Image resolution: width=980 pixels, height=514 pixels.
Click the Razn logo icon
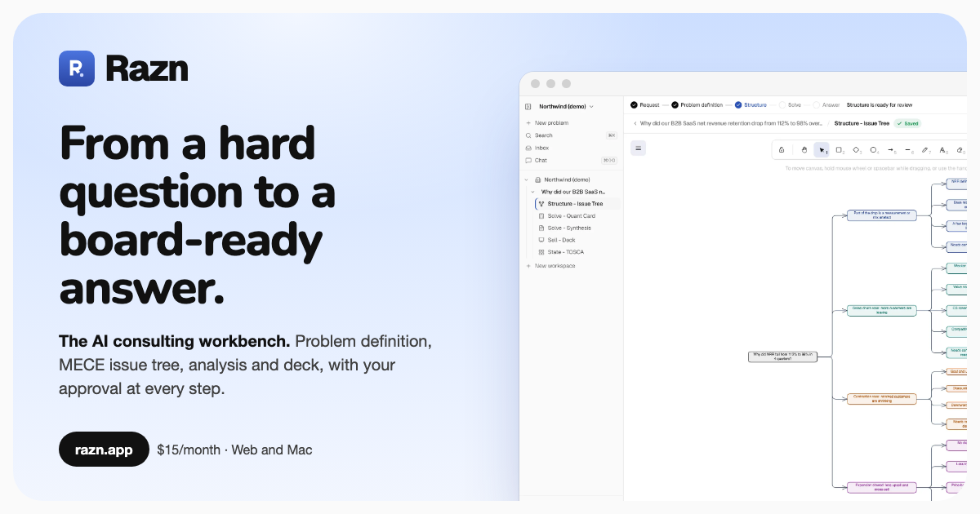tap(77, 69)
